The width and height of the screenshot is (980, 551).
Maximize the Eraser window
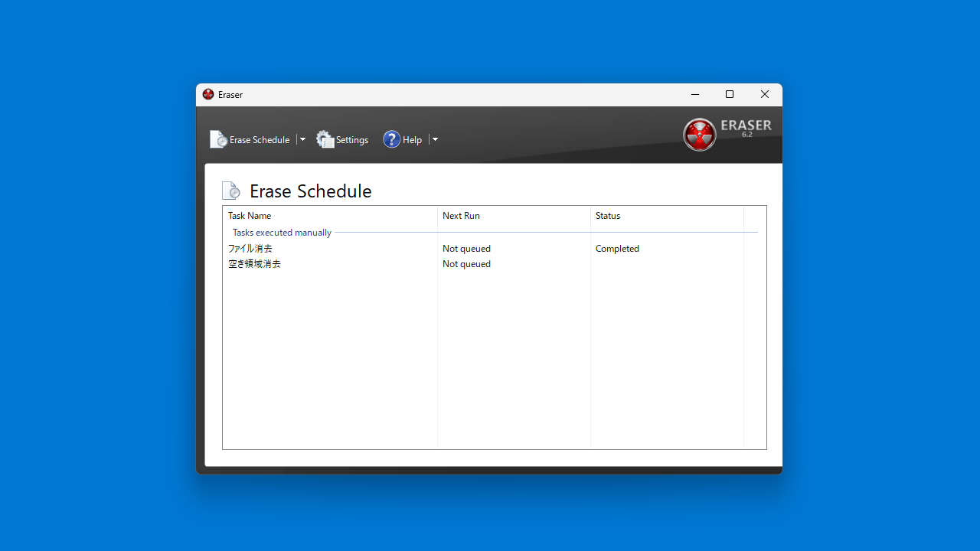coord(730,95)
